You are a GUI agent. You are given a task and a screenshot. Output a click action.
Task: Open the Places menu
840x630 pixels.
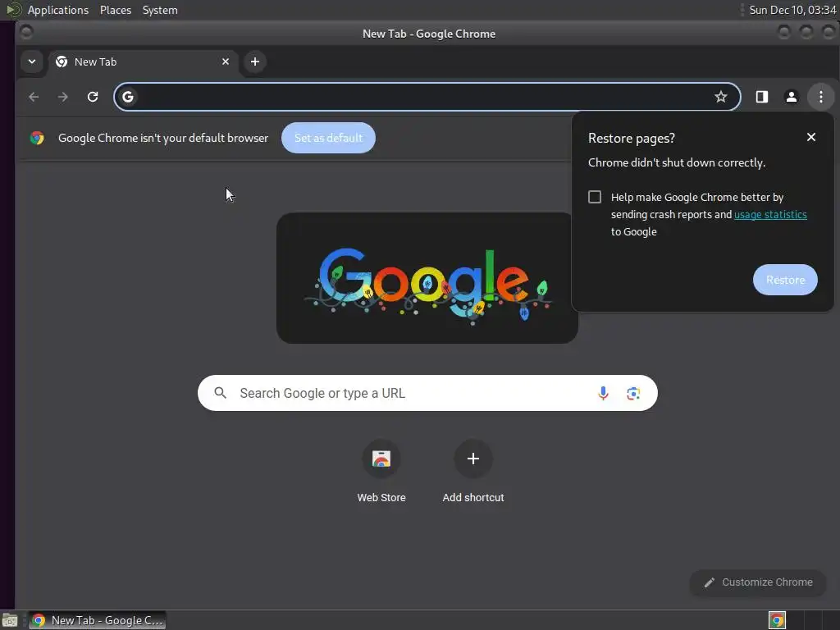pos(116,10)
